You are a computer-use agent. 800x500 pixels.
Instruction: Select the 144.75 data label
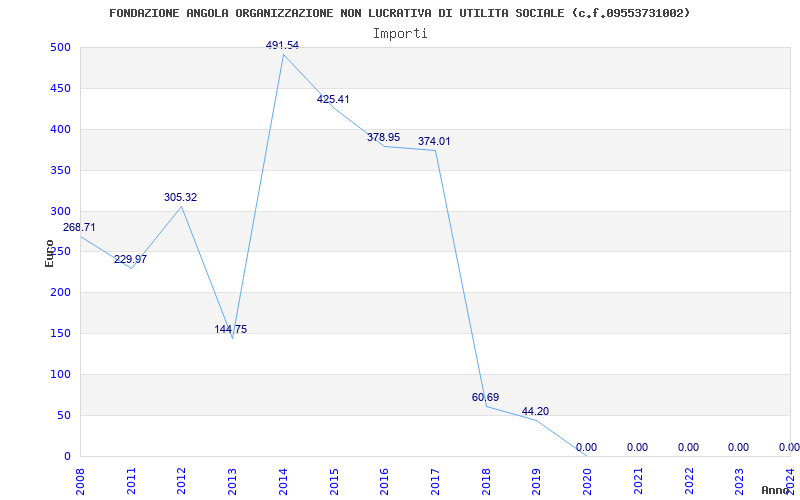231,329
